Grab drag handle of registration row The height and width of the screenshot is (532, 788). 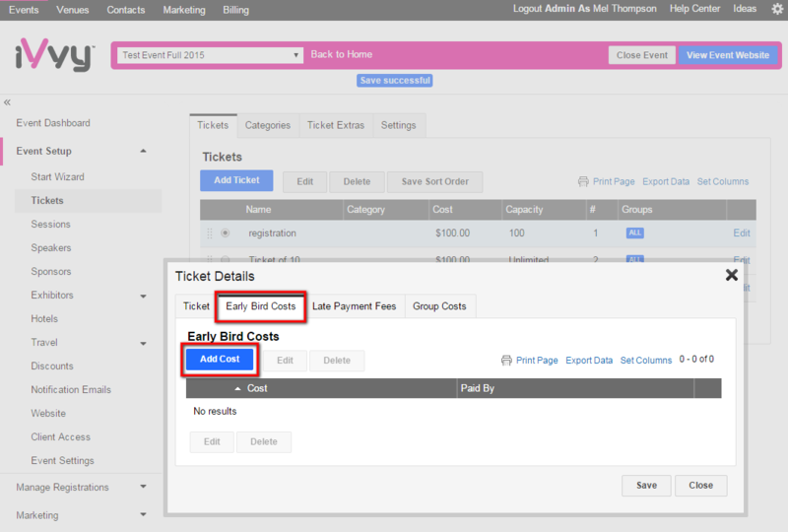[210, 233]
